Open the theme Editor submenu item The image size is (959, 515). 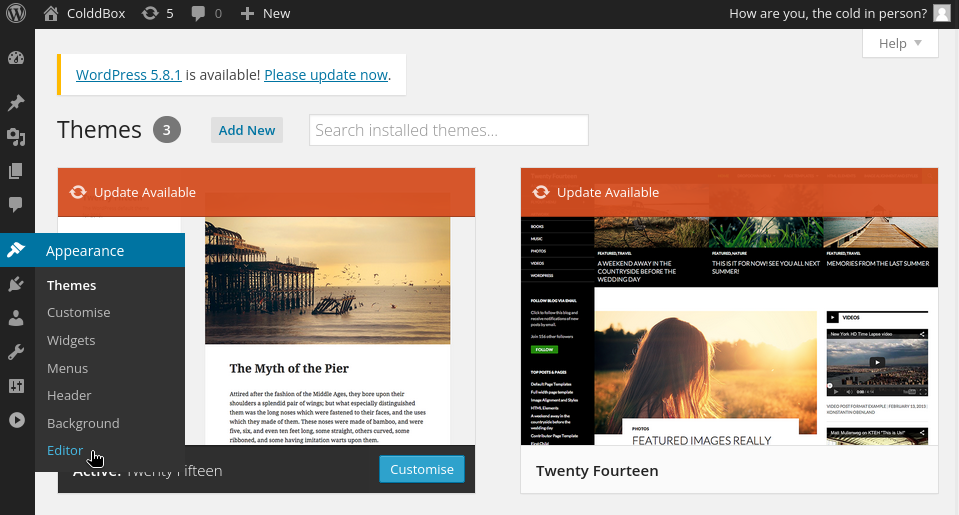(x=65, y=450)
